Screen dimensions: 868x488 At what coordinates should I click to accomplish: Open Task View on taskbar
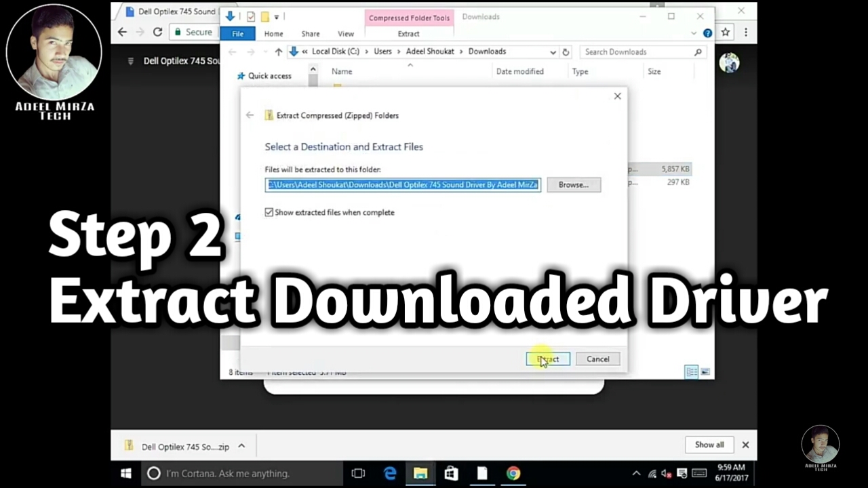pos(358,473)
